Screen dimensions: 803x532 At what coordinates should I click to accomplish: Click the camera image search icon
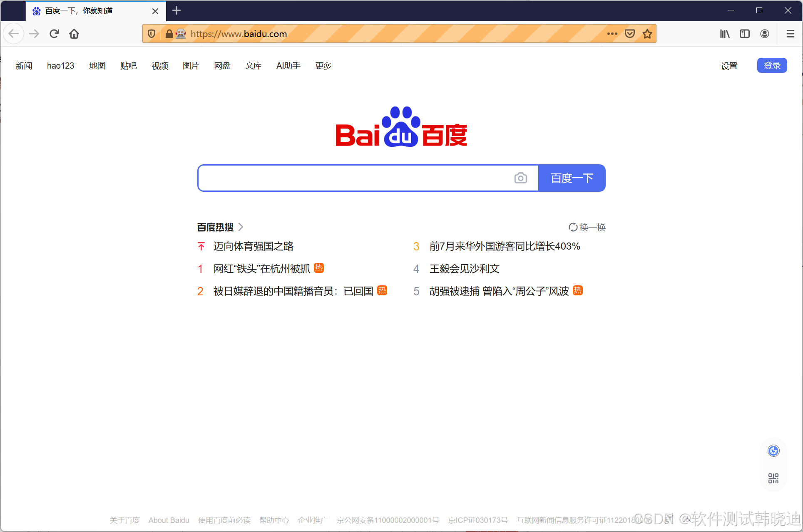pyautogui.click(x=520, y=178)
